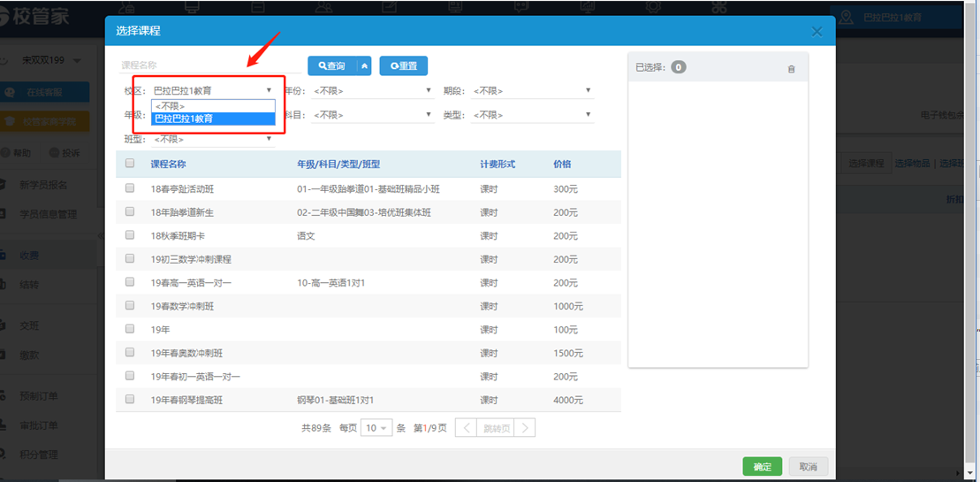Screen dimensions: 980x482
Task: Click the 选择物品 link in the background page
Action: pyautogui.click(x=913, y=164)
